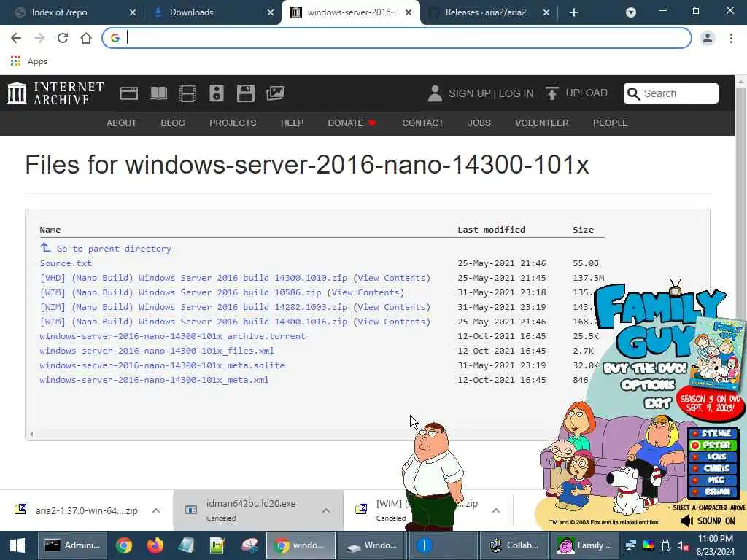Viewport: 747px width, 560px height.
Task: Open Chrome profile avatar icon
Action: [x=708, y=38]
